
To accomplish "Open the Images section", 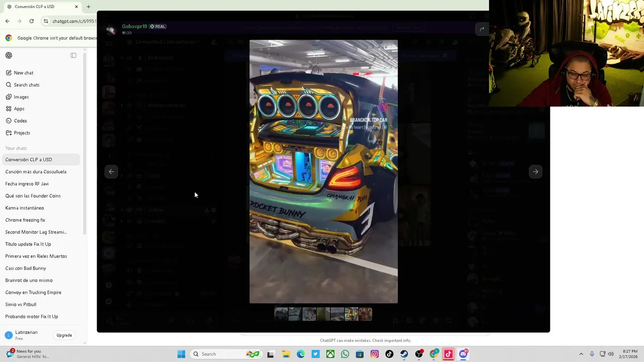I will pyautogui.click(x=21, y=97).
